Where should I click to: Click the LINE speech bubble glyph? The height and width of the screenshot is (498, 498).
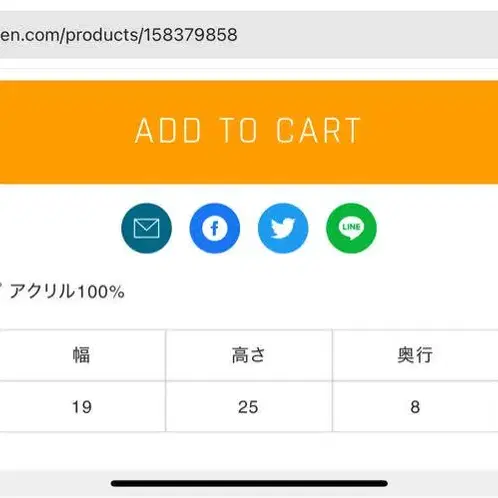(x=351, y=229)
